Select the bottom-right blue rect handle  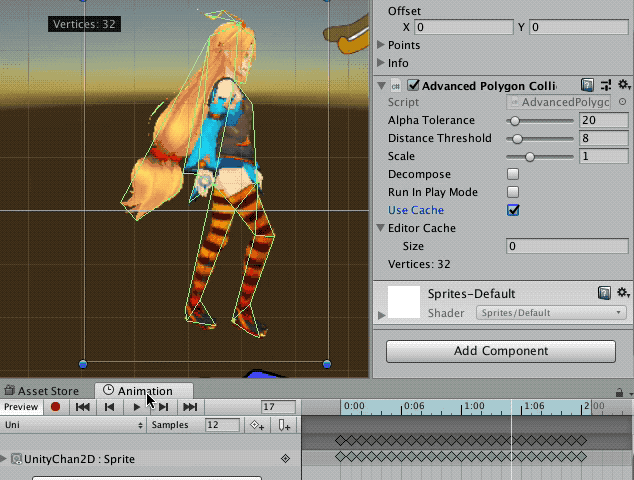pyautogui.click(x=327, y=364)
